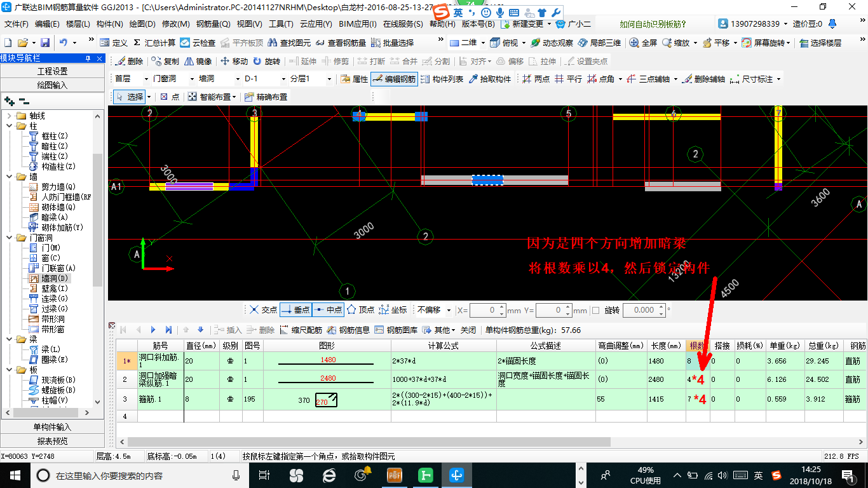Toggle 顶点 vertex snap
The height and width of the screenshot is (488, 868).
point(360,309)
